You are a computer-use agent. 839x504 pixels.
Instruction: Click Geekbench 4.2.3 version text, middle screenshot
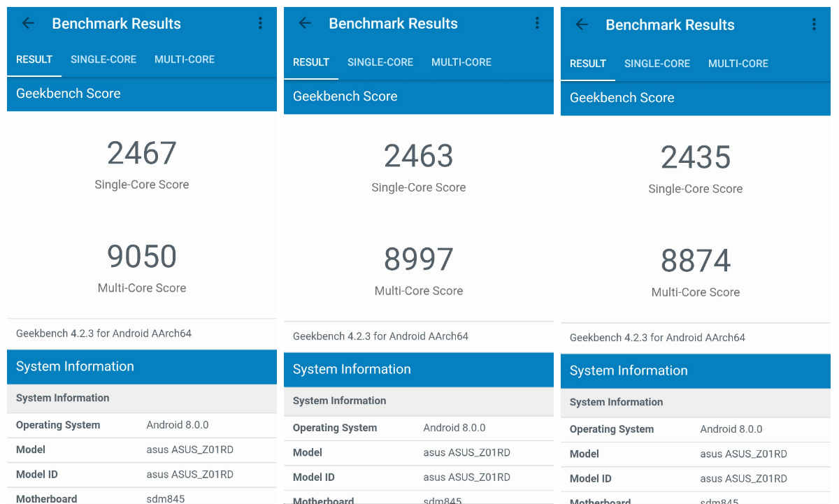click(x=380, y=336)
